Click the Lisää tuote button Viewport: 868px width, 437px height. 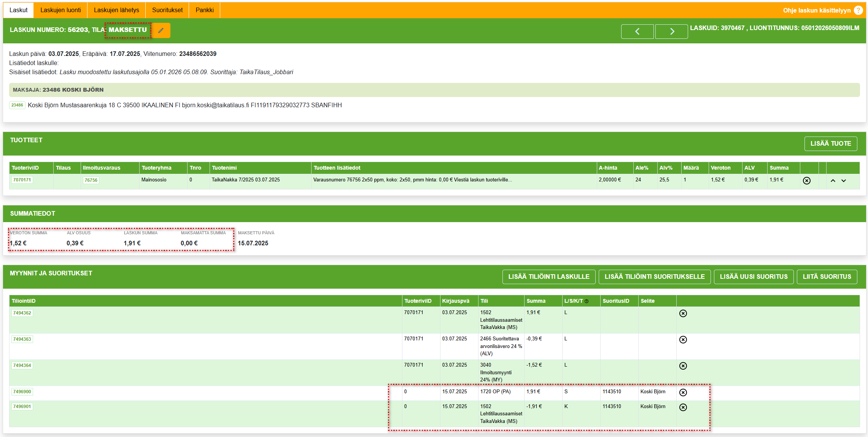[830, 144]
